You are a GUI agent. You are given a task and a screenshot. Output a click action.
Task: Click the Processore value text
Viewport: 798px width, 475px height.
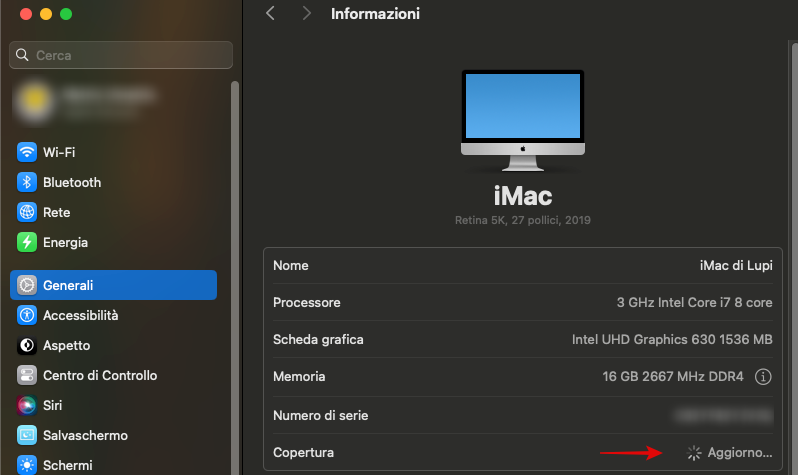tap(694, 302)
